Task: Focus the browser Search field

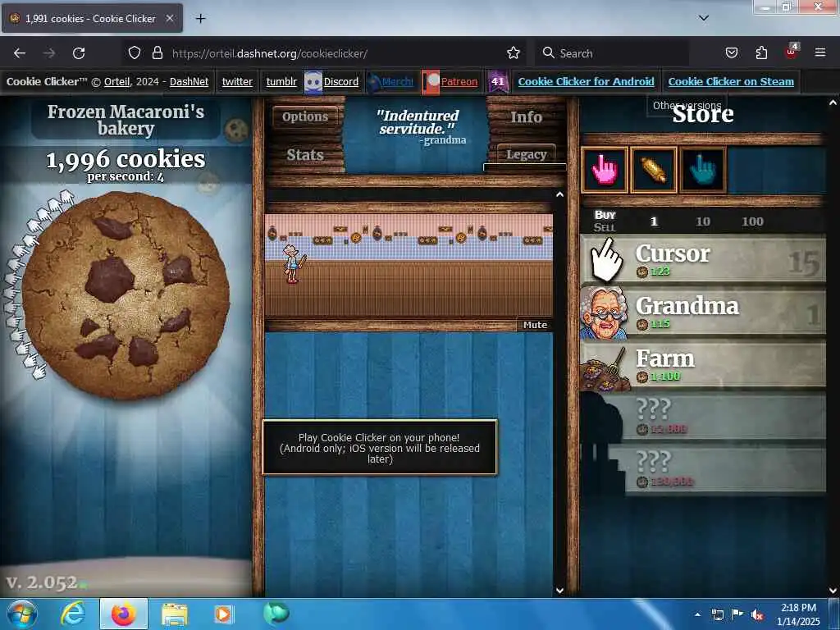Action: click(612, 53)
